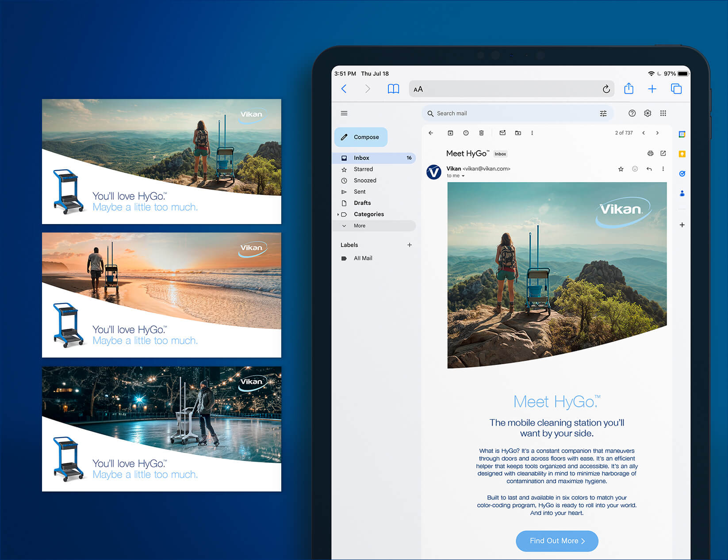The image size is (728, 560).
Task: Tap the Safari back arrow
Action: click(344, 89)
